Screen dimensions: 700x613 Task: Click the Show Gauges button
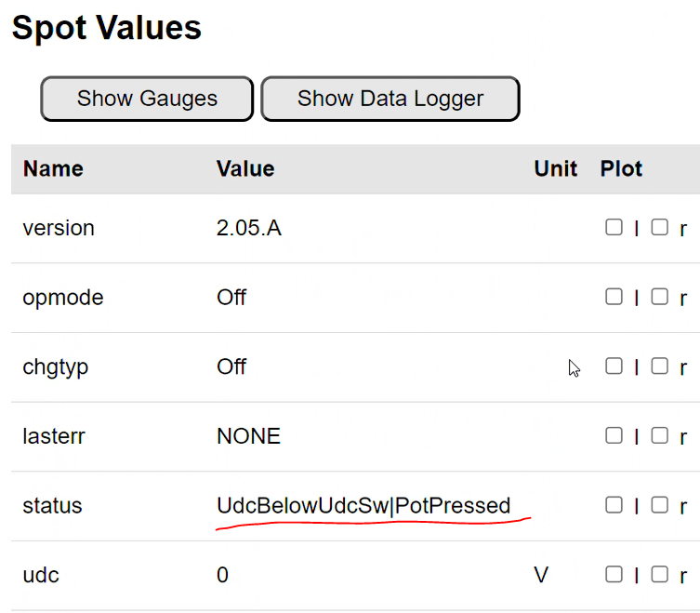coord(147,99)
